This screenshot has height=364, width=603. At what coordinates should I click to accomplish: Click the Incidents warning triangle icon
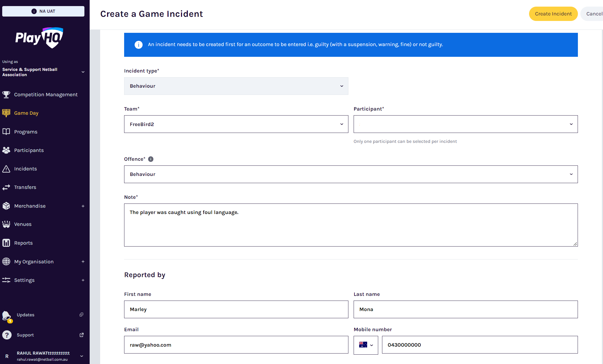[x=6, y=169]
